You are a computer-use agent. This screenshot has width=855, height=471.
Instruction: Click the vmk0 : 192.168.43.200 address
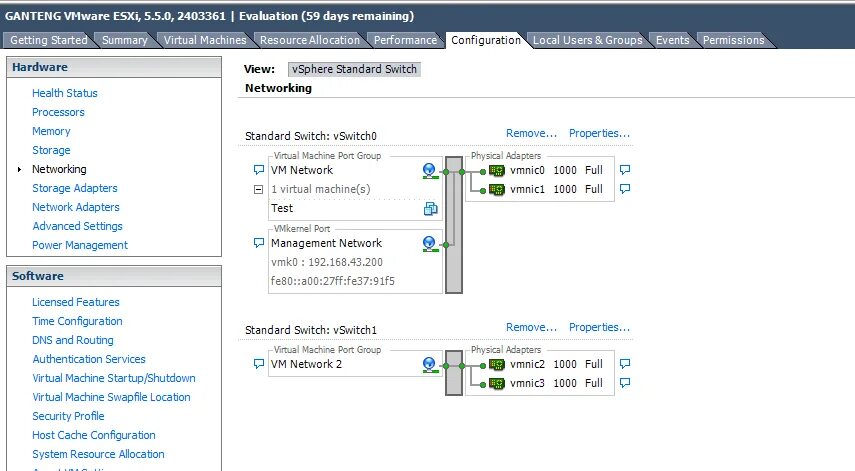[x=327, y=263]
